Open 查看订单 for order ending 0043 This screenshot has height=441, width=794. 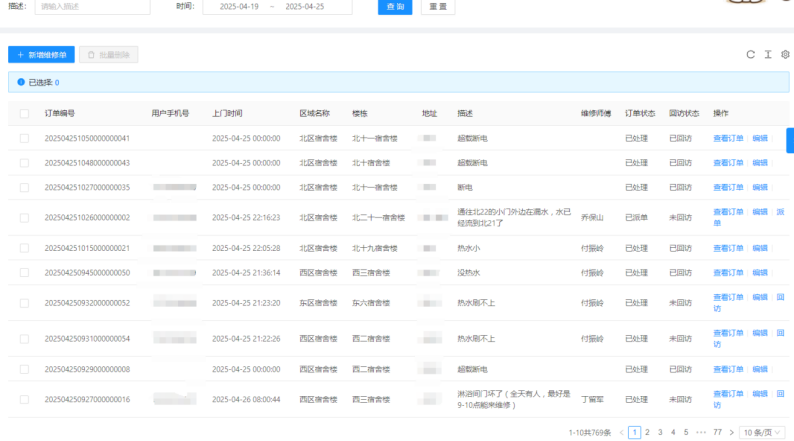click(x=728, y=163)
